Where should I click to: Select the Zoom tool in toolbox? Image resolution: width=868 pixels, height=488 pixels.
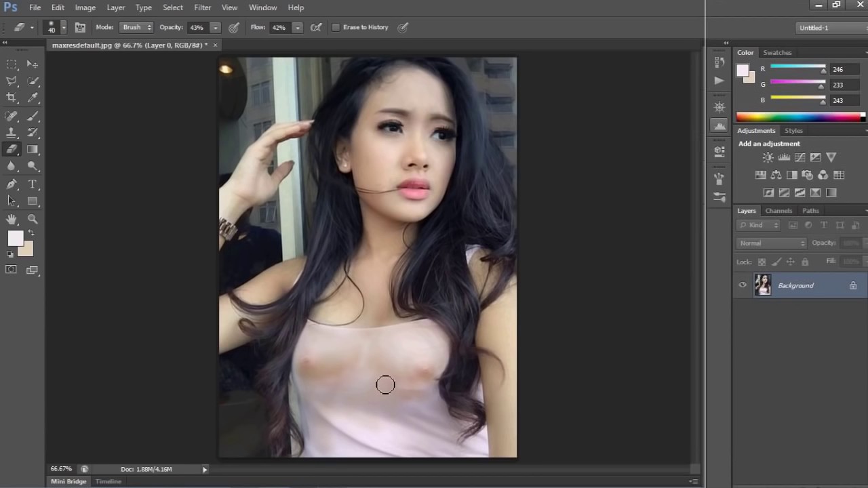pyautogui.click(x=32, y=219)
